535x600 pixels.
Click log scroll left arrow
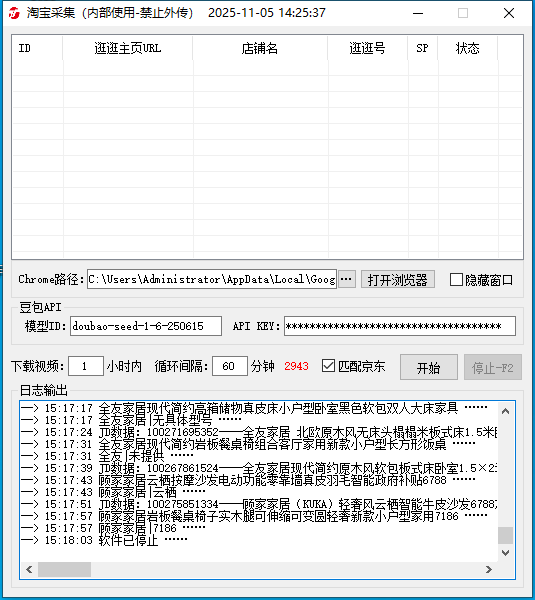[x=29, y=569]
